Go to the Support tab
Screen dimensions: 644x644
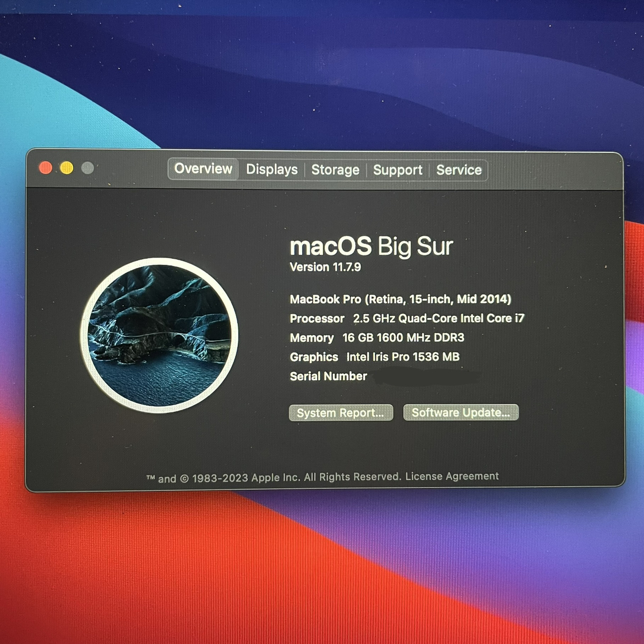point(397,170)
